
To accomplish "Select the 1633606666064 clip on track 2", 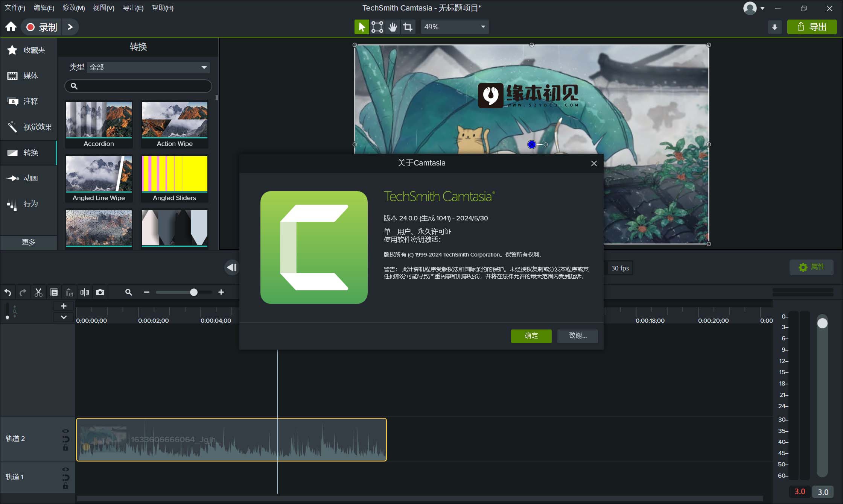I will coord(231,439).
